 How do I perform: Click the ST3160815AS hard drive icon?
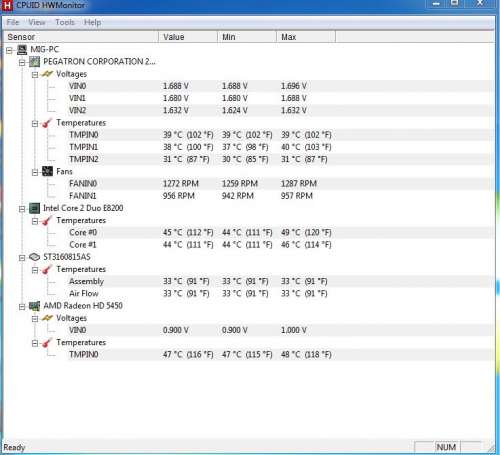[x=34, y=257]
